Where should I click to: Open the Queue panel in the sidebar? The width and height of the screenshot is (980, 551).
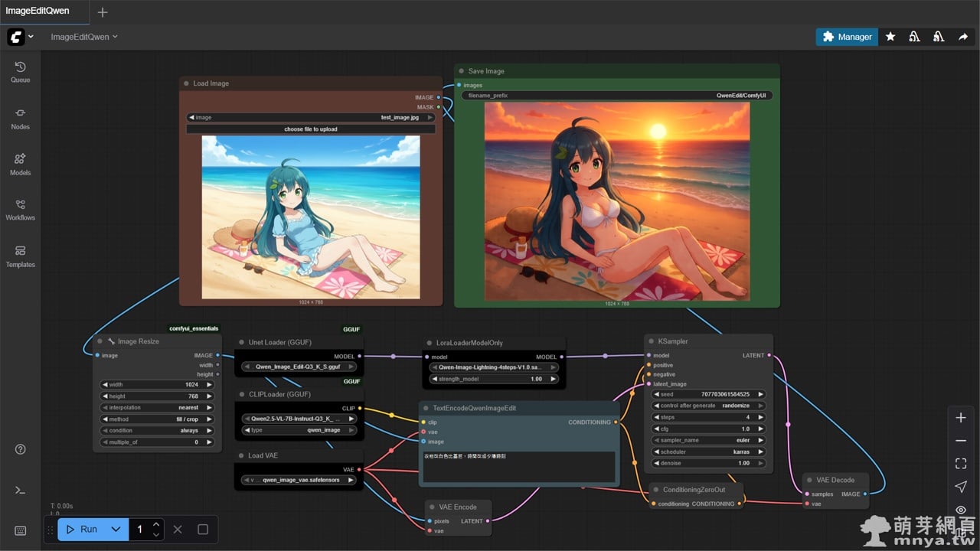[x=20, y=73]
